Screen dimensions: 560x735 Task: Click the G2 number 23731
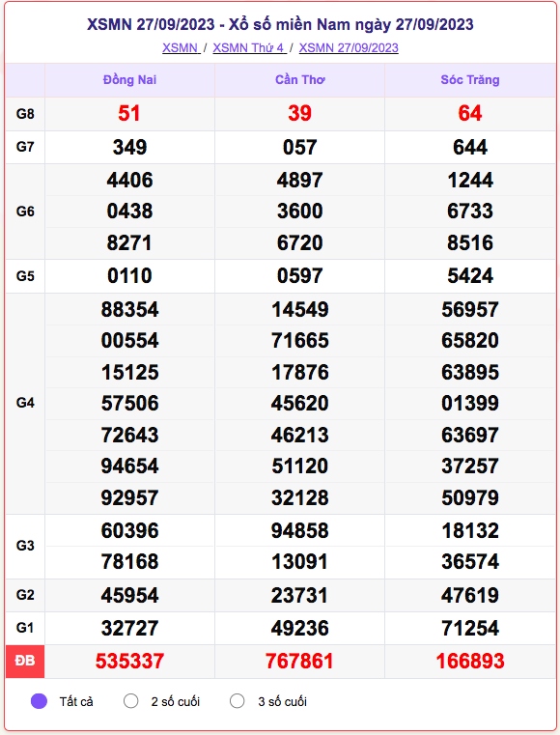pyautogui.click(x=299, y=595)
